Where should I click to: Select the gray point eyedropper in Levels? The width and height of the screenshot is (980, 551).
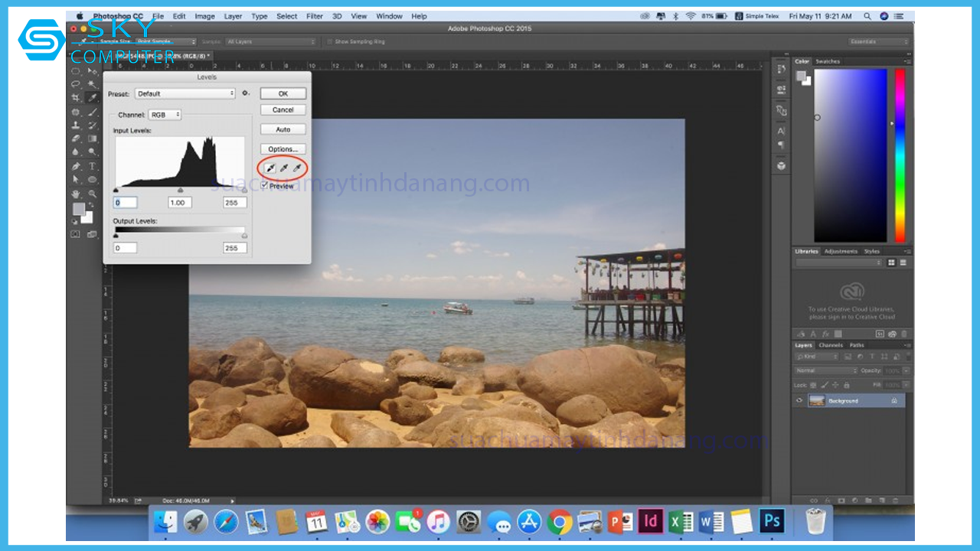coord(283,167)
